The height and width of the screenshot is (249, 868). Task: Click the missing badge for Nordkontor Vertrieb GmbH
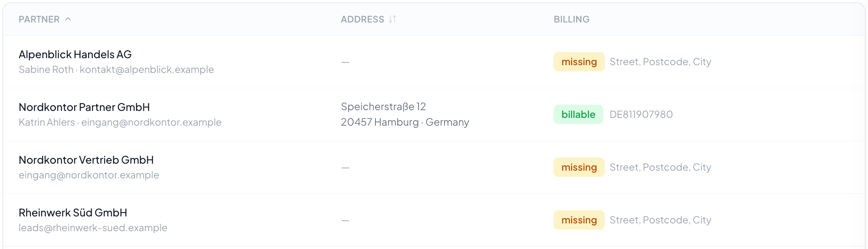click(579, 167)
